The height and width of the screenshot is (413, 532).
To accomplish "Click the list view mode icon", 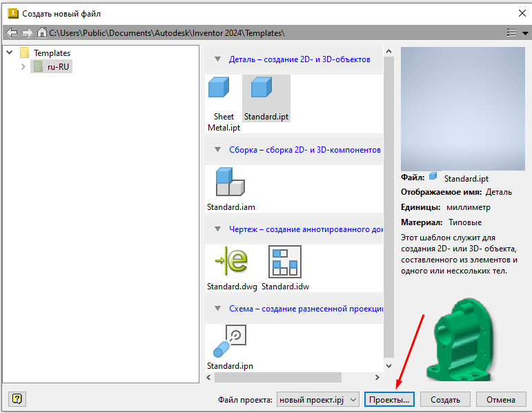I will 511,32.
